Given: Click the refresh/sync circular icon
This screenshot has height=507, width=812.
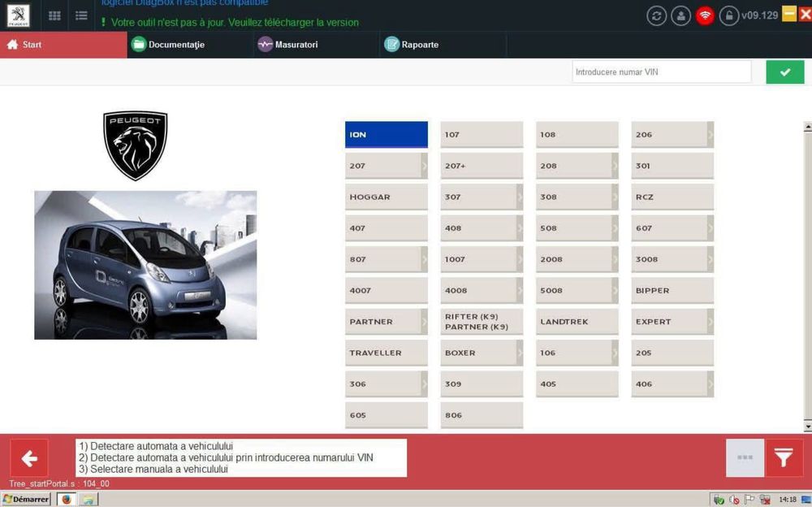Looking at the screenshot, I should tap(656, 15).
